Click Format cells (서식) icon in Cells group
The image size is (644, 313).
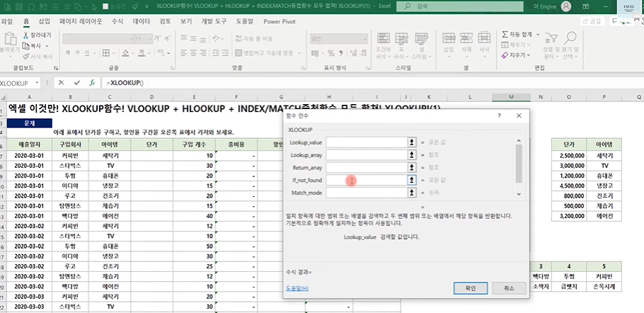[485, 38]
